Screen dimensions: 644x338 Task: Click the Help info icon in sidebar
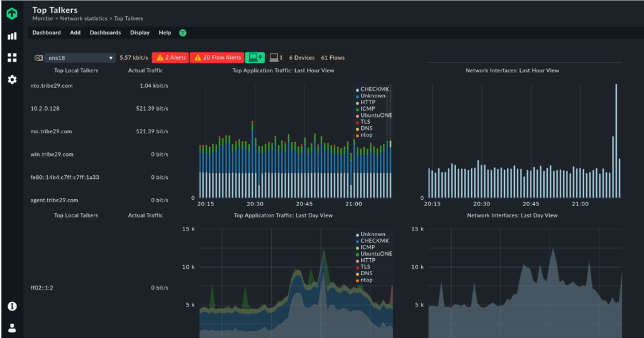[12, 307]
